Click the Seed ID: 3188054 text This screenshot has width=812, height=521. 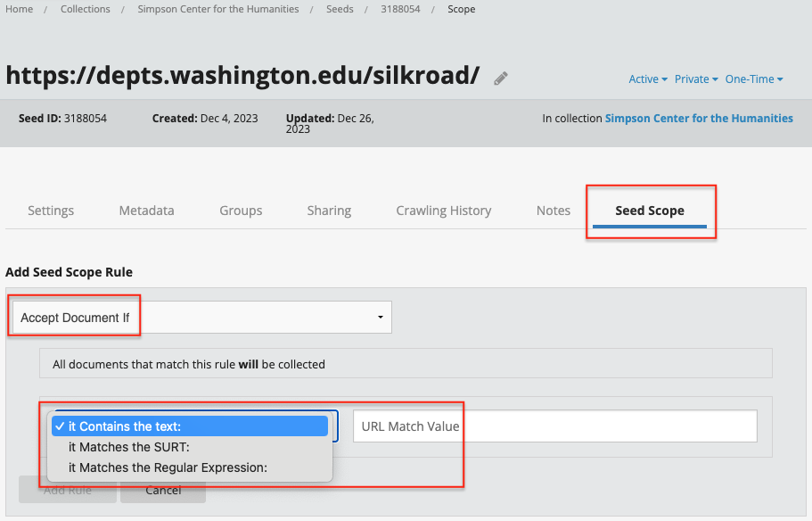(62, 118)
